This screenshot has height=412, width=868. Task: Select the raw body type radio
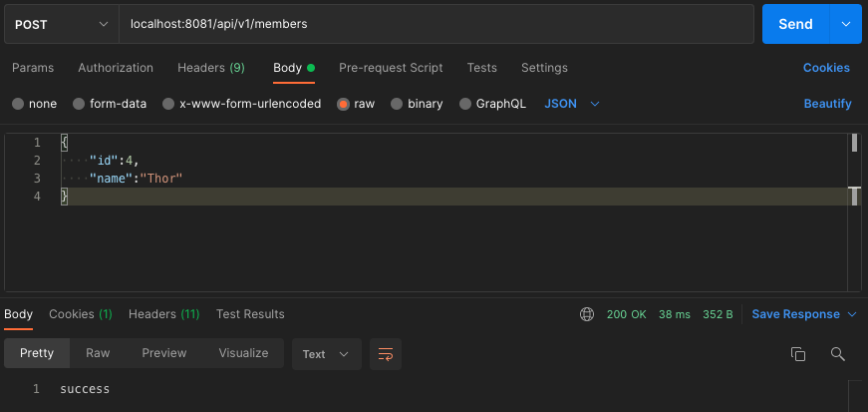point(343,104)
